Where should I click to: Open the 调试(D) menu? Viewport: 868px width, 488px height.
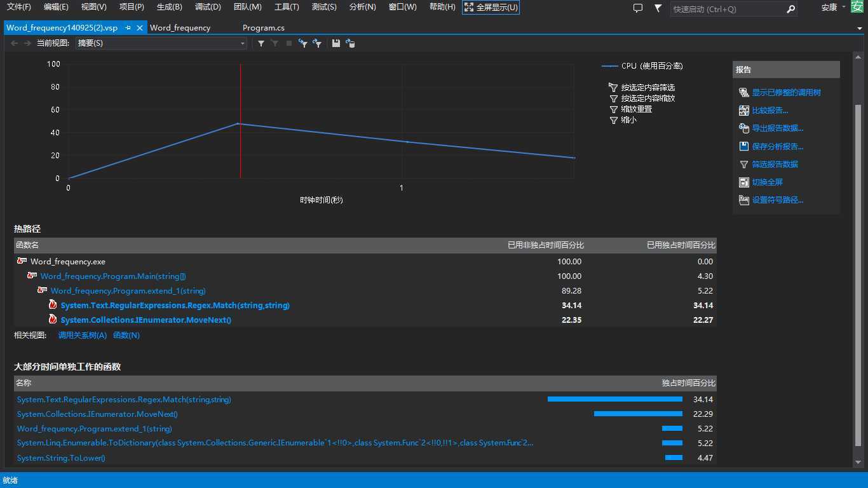pyautogui.click(x=208, y=7)
